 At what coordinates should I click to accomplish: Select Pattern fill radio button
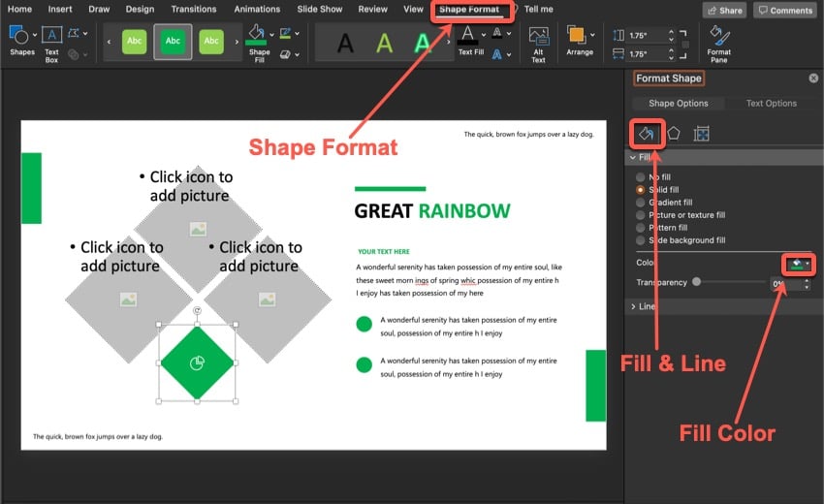[640, 228]
